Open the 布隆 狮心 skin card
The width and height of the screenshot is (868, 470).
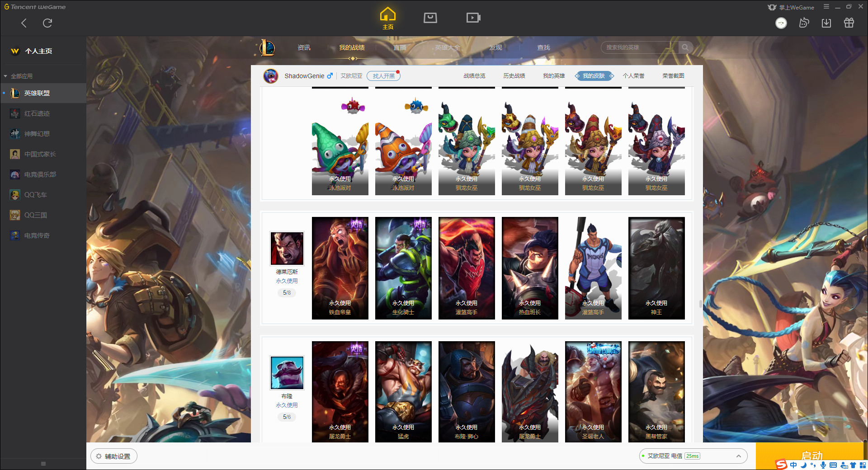(x=467, y=392)
